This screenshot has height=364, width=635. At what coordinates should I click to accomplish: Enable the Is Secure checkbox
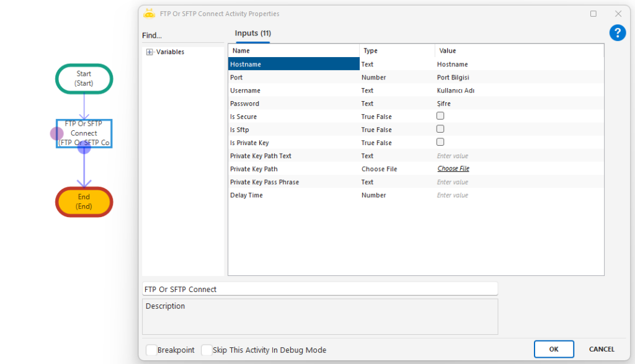click(x=440, y=116)
